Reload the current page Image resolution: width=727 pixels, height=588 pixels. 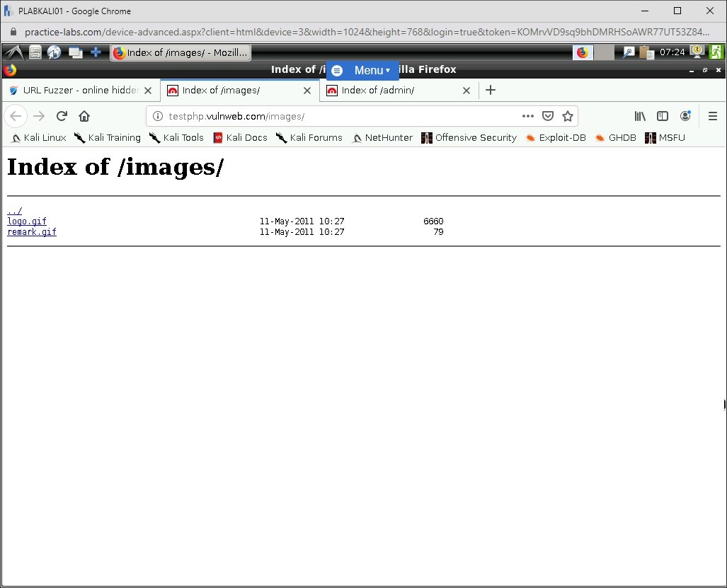[62, 115]
